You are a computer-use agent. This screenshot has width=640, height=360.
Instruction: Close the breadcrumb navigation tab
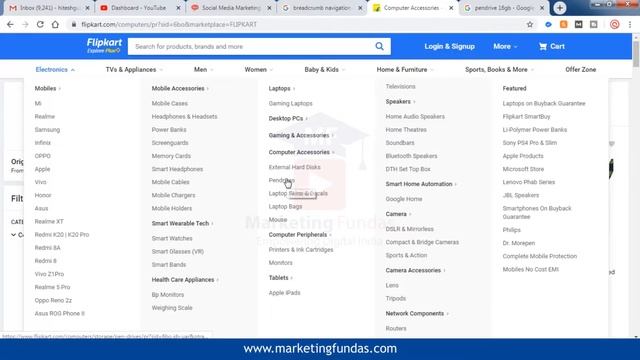click(x=360, y=8)
